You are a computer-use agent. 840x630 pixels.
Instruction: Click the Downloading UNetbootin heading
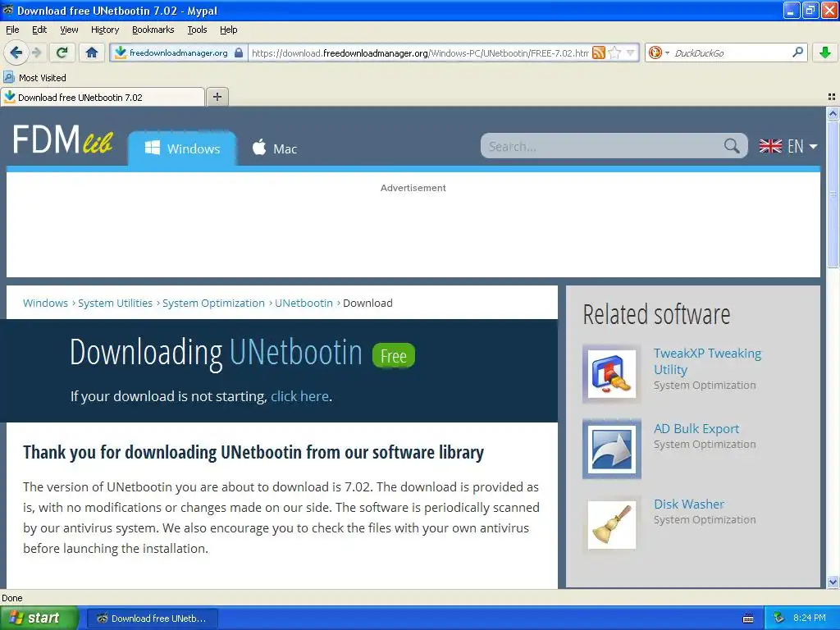(x=216, y=353)
